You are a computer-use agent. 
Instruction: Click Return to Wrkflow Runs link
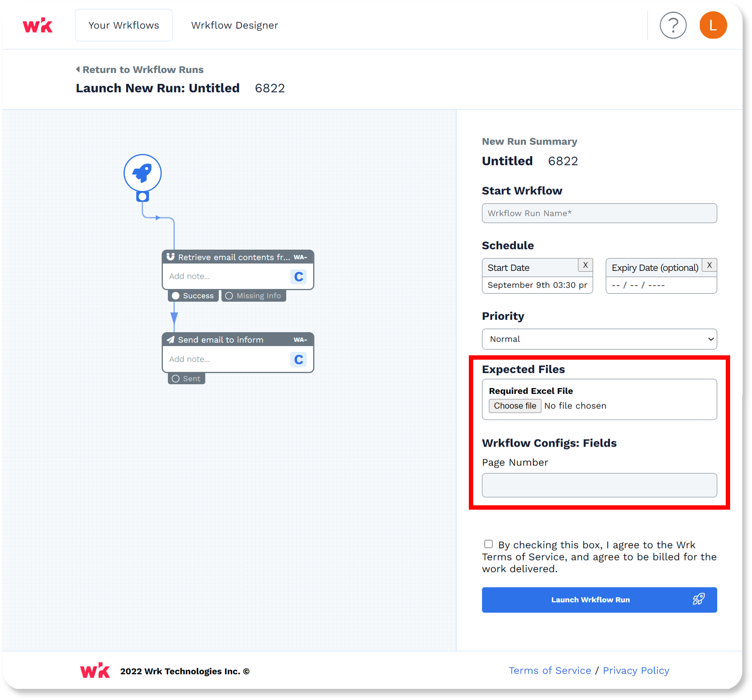pyautogui.click(x=143, y=70)
